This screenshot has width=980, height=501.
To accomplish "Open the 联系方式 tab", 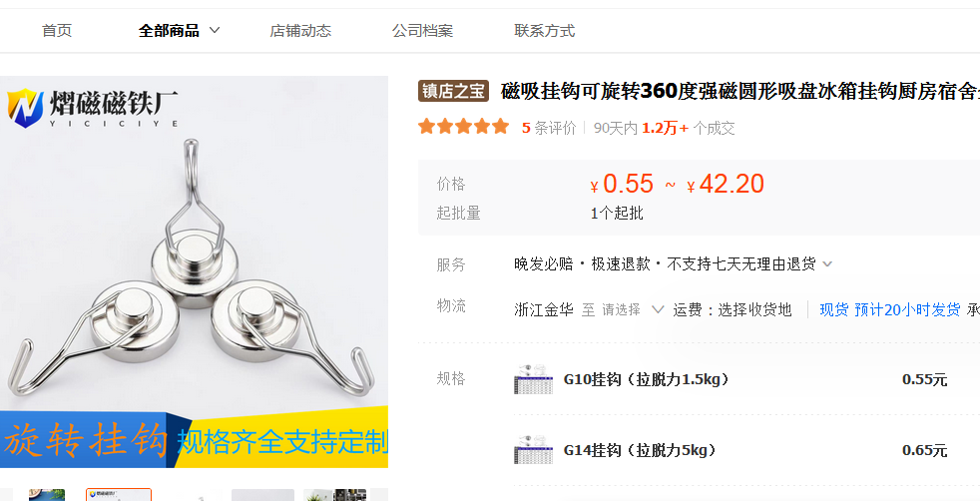I will click(544, 31).
